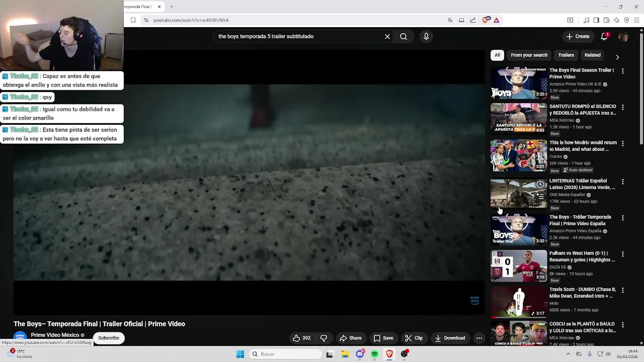Select the All filter chip
The width and height of the screenshot is (644, 362).
(x=497, y=55)
